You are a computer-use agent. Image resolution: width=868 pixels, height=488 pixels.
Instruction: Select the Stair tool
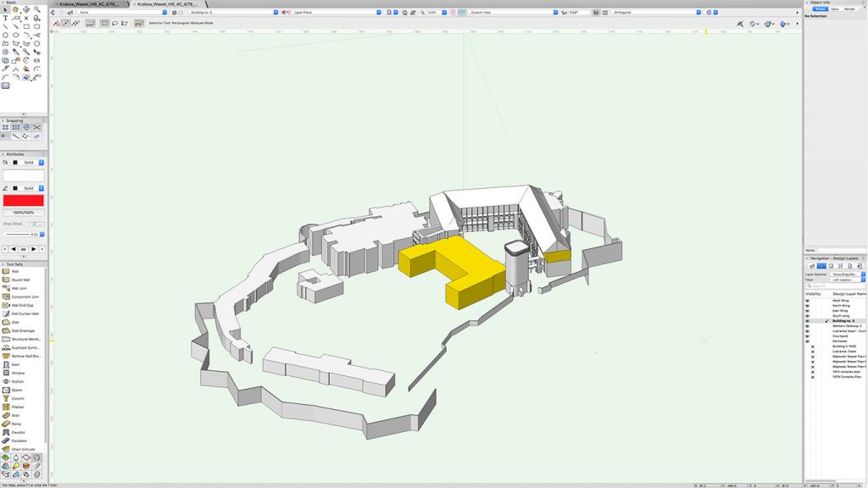pos(15,415)
